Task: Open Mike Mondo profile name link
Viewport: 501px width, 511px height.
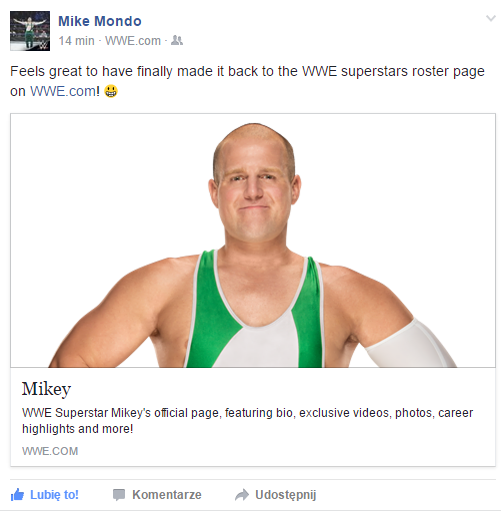Action: (x=100, y=21)
